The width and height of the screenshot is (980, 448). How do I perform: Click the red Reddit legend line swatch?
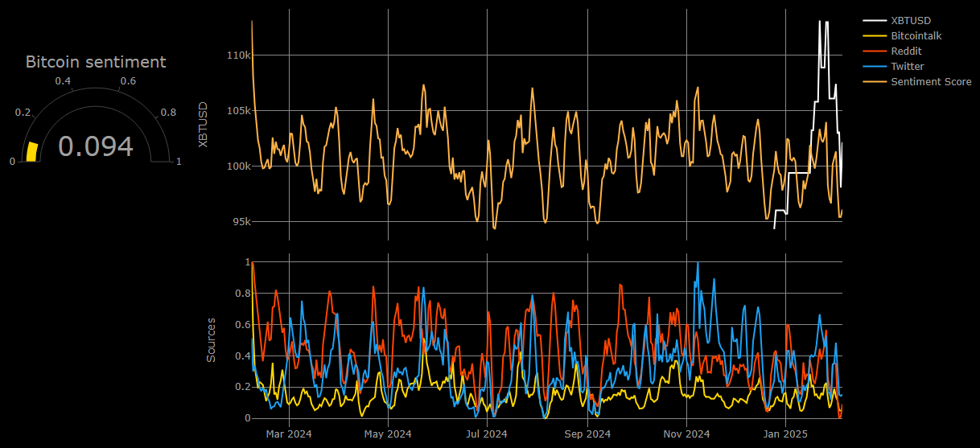click(x=875, y=51)
